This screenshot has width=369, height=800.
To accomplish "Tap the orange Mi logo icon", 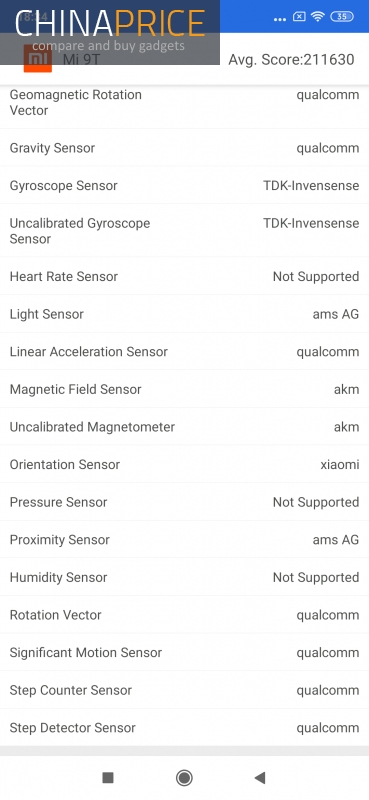I will (x=38, y=59).
